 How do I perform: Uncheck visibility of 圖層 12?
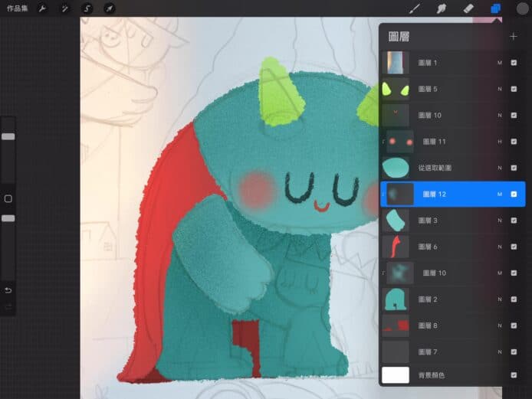click(x=514, y=195)
